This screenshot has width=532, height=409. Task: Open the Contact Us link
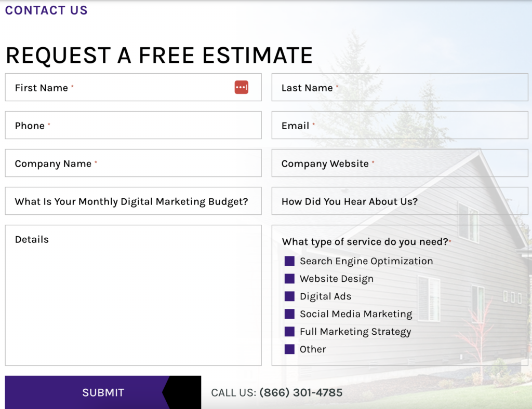coord(46,10)
